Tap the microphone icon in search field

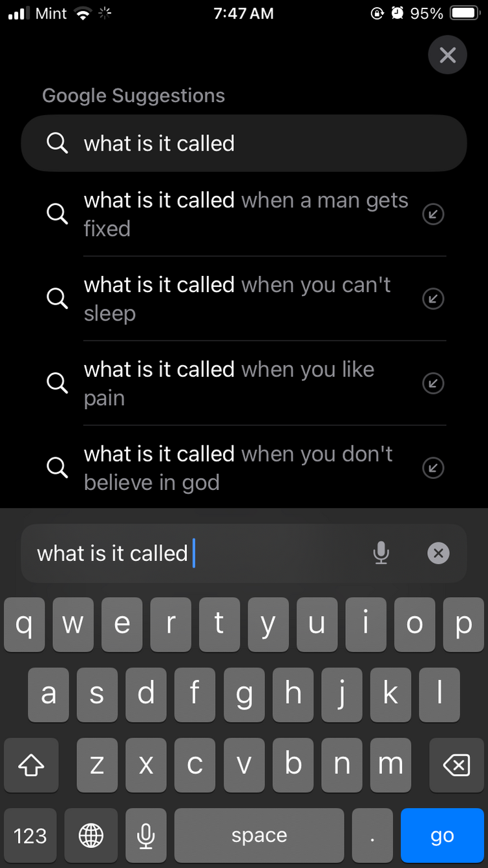tap(381, 553)
